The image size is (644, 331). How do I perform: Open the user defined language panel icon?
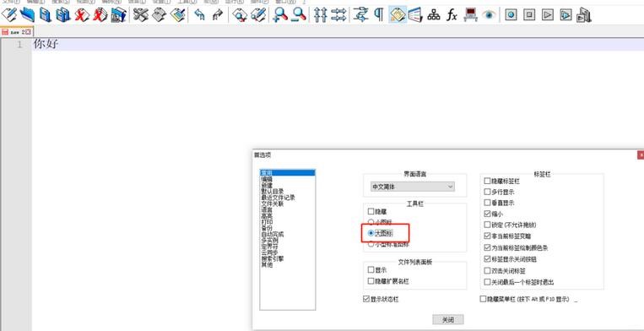coord(415,15)
